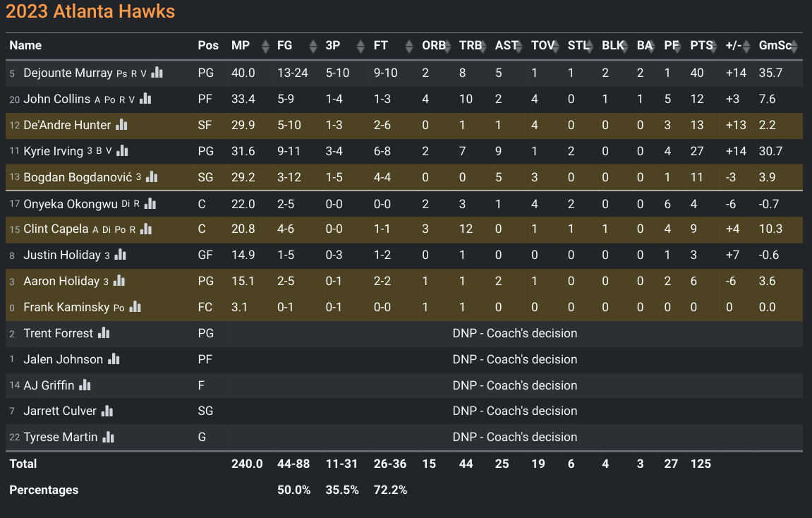Viewport: 812px width, 518px height.
Task: Sort players by PTS column header
Action: click(x=702, y=46)
